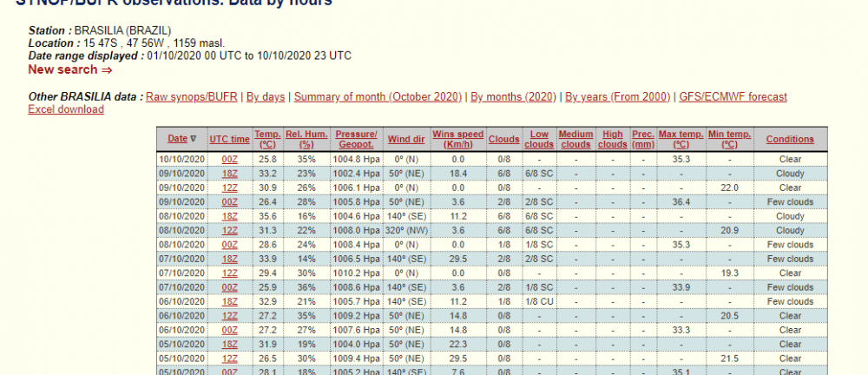Open the 18Z observation for 09/10/2020
The image size is (868, 375).
[x=230, y=174]
